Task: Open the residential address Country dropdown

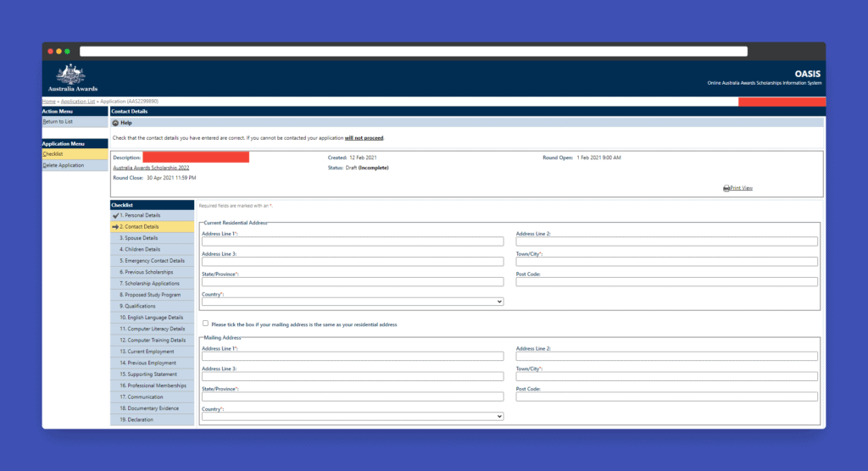Action: 353,302
